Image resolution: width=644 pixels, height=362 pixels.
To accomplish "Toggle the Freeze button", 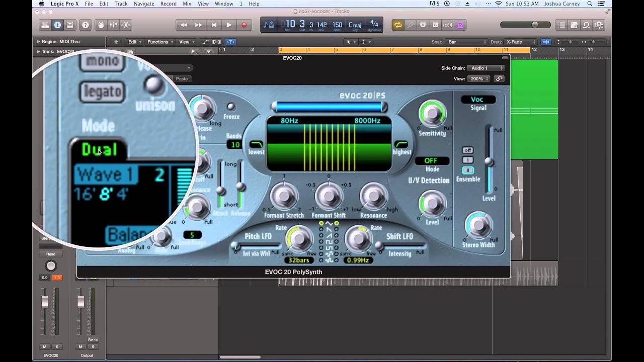I will pos(231,107).
